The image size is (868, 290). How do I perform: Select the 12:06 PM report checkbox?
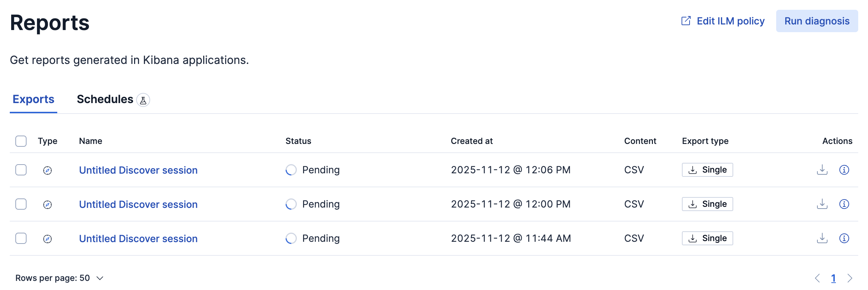(x=21, y=170)
